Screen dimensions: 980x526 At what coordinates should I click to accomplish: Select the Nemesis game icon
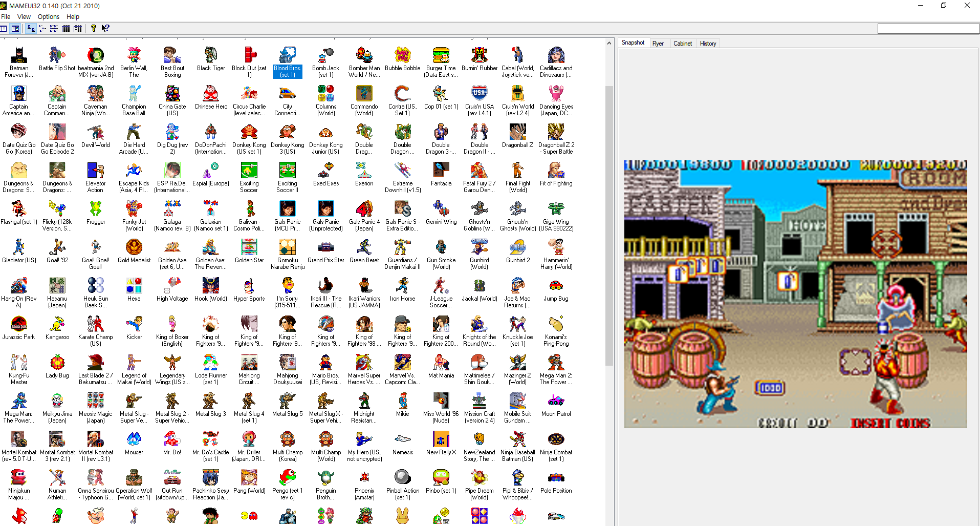[403, 439]
